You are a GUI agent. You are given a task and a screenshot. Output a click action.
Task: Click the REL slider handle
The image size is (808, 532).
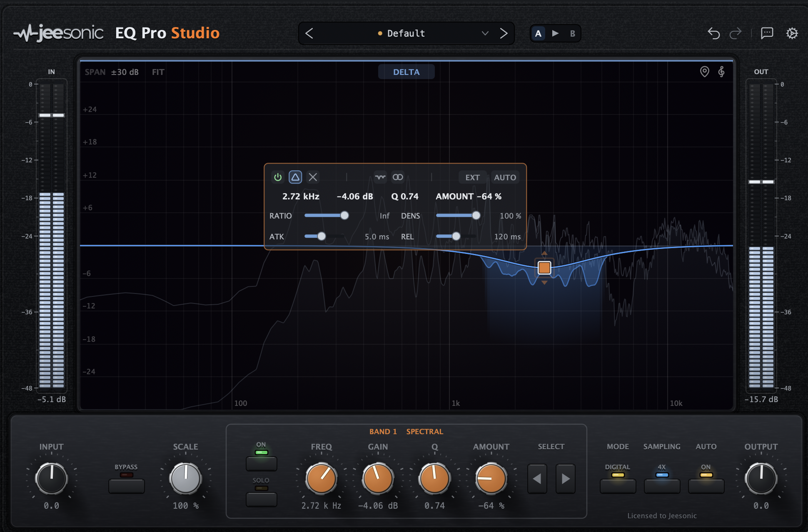tap(456, 236)
